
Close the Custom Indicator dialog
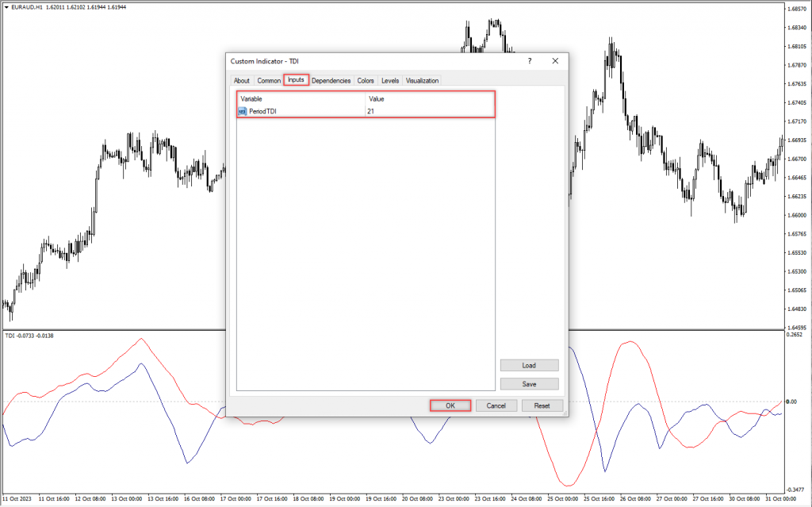[x=554, y=61]
